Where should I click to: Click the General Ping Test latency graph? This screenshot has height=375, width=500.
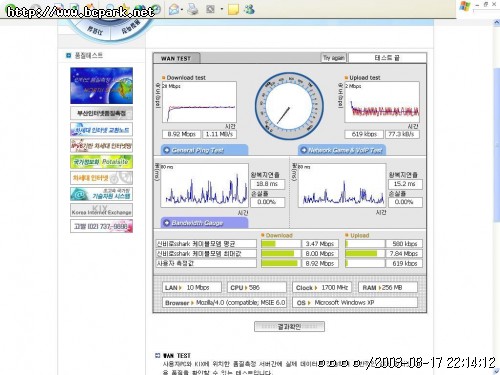204,185
